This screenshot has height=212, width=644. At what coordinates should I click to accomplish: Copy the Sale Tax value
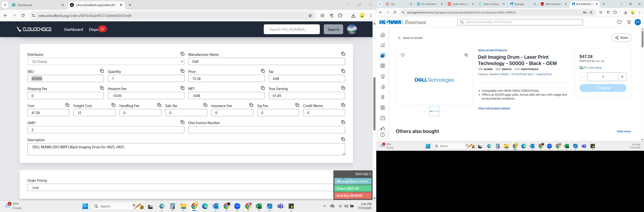[205, 105]
